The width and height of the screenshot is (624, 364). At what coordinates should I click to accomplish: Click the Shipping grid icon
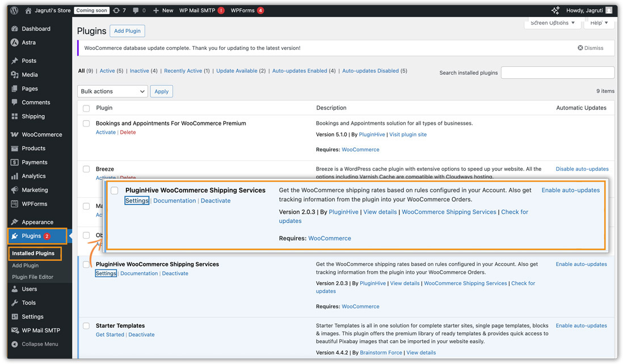(15, 116)
